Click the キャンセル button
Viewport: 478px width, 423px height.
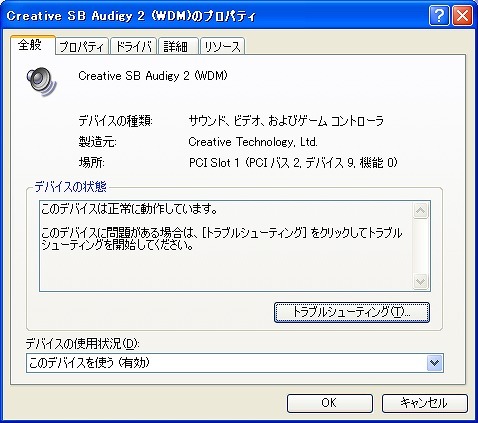pos(425,403)
